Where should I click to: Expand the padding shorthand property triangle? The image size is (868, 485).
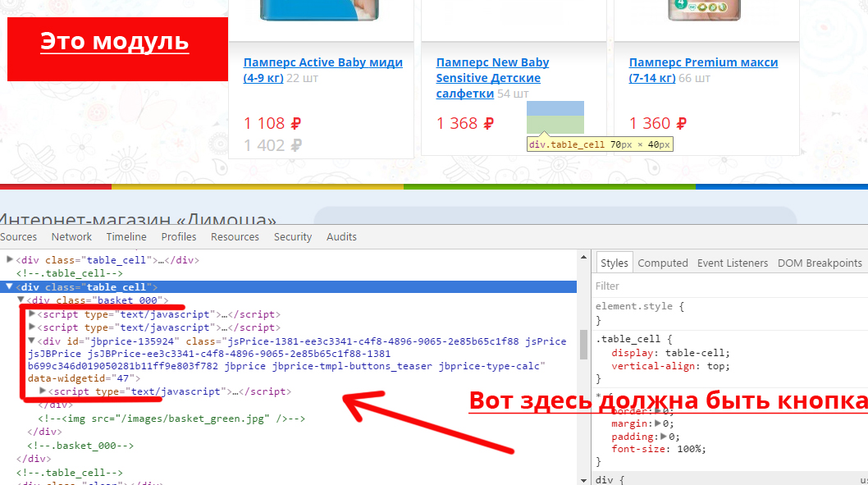click(x=662, y=437)
